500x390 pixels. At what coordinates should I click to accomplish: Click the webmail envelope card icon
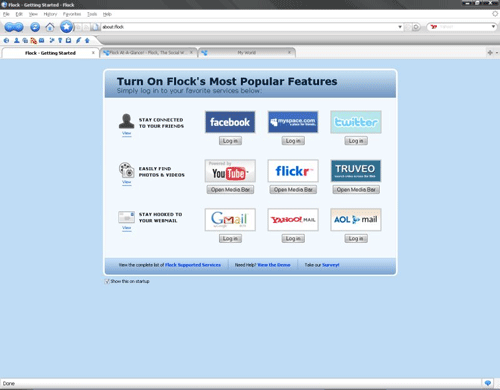[126, 217]
